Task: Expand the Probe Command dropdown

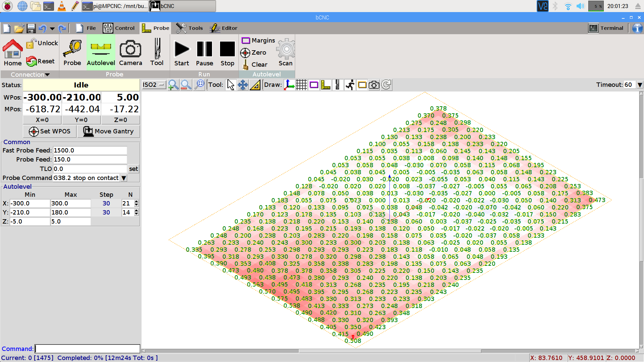Action: [x=124, y=178]
